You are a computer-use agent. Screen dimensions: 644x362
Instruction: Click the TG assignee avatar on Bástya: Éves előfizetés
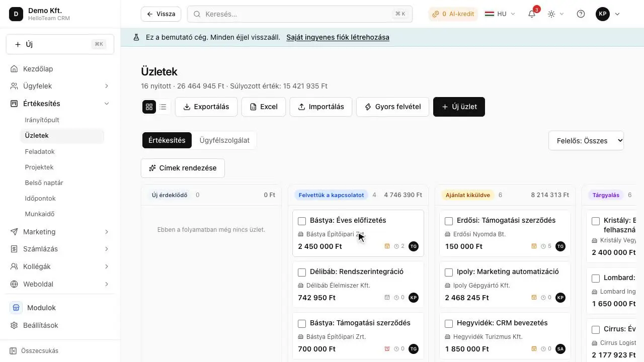pos(414,246)
